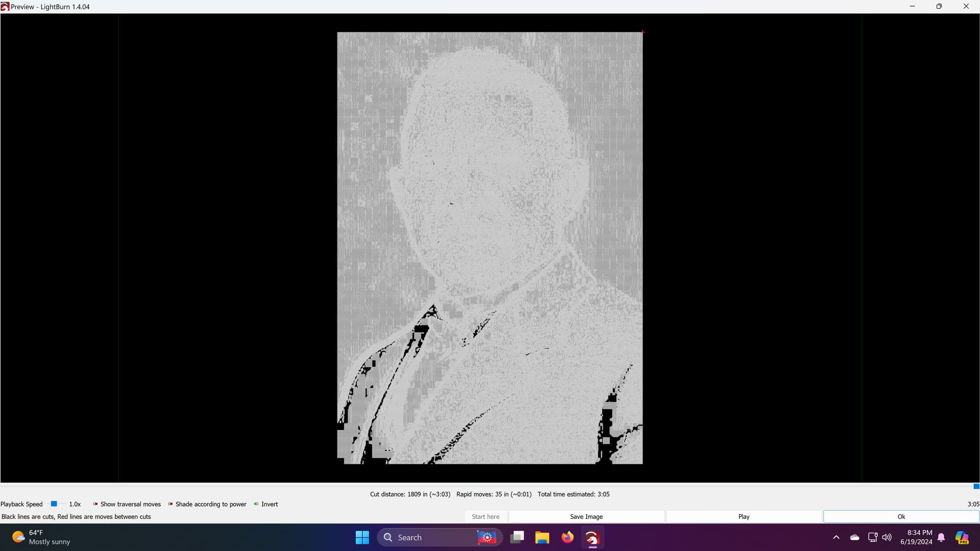Open File Explorer from the taskbar
Screen dimensions: 980x551
pyautogui.click(x=542, y=537)
